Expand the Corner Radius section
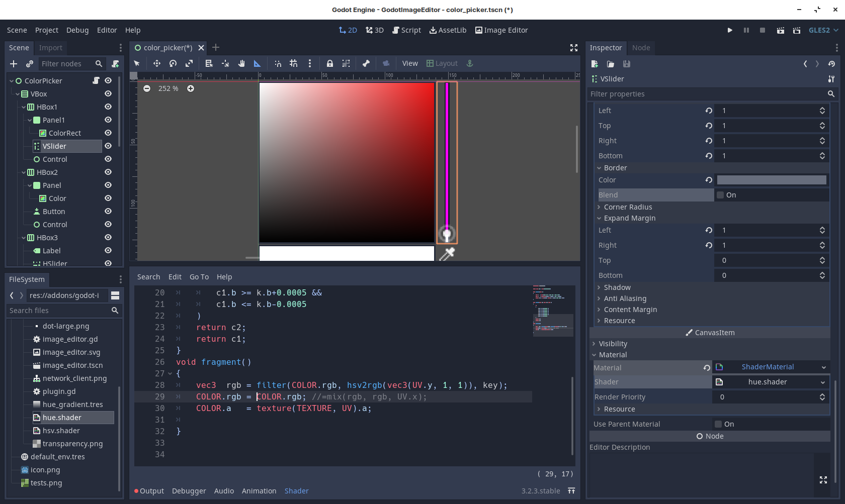Screen dimensions: 845x504 628,207
